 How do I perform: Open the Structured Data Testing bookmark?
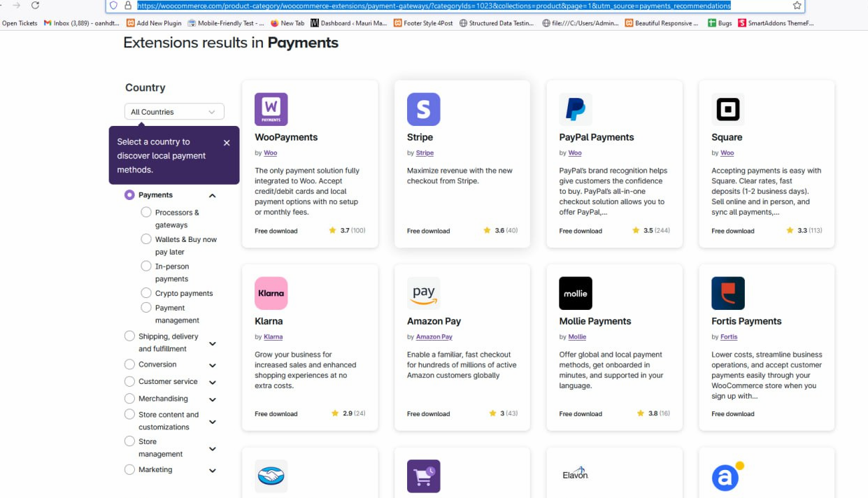coord(497,23)
